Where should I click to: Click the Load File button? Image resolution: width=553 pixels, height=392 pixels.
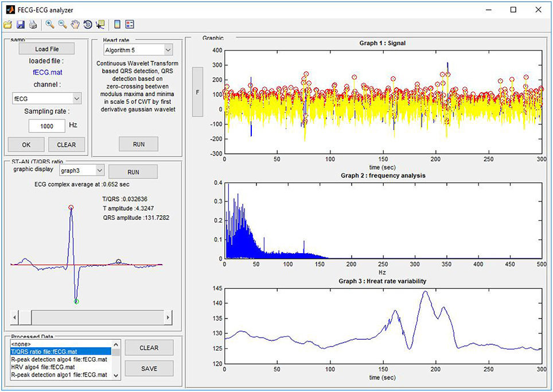tap(47, 49)
